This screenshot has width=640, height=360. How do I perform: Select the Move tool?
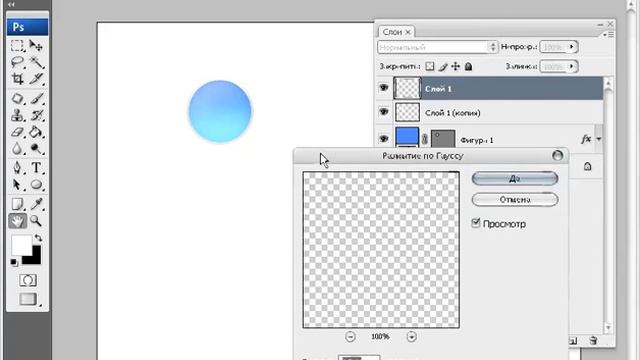click(36, 46)
